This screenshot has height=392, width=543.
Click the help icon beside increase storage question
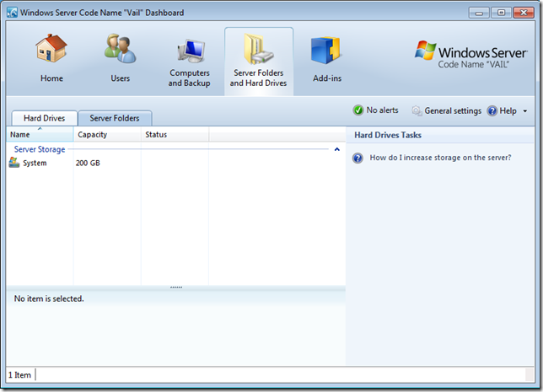358,158
